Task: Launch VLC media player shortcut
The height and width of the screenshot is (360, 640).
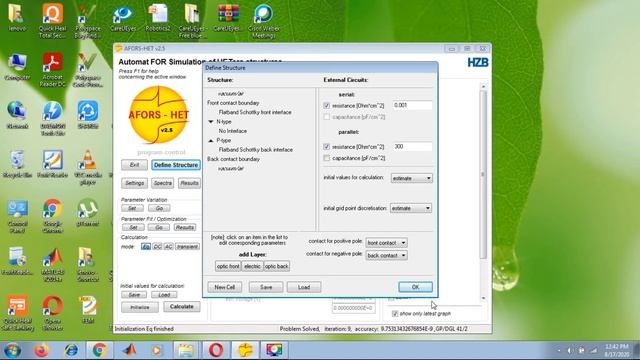Action: 87,167
